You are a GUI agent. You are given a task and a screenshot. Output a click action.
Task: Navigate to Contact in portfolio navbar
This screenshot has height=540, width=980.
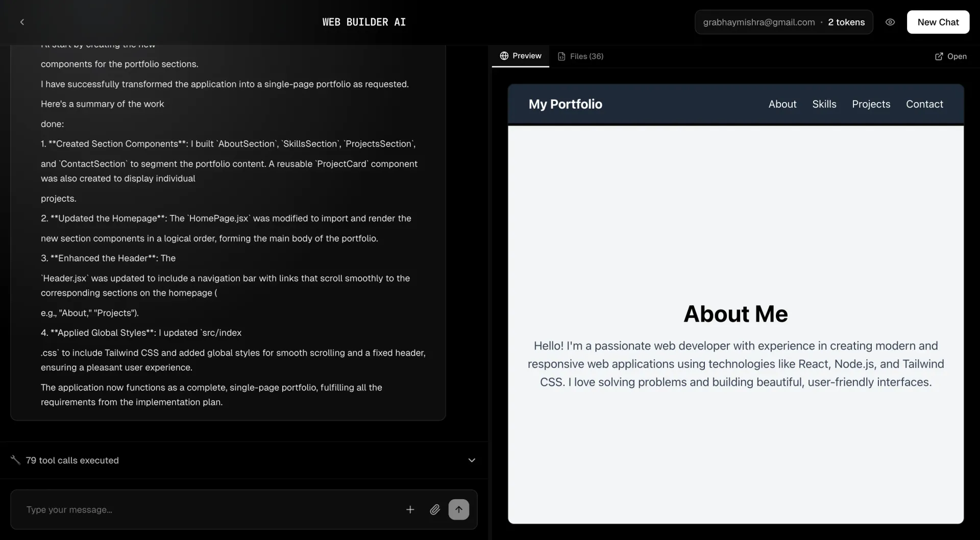(x=924, y=104)
